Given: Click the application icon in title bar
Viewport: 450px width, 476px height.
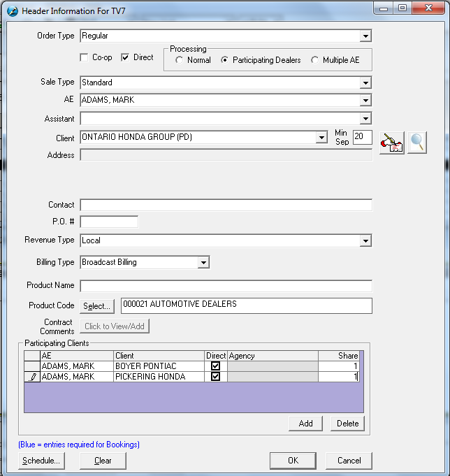Looking at the screenshot, I should [12, 11].
